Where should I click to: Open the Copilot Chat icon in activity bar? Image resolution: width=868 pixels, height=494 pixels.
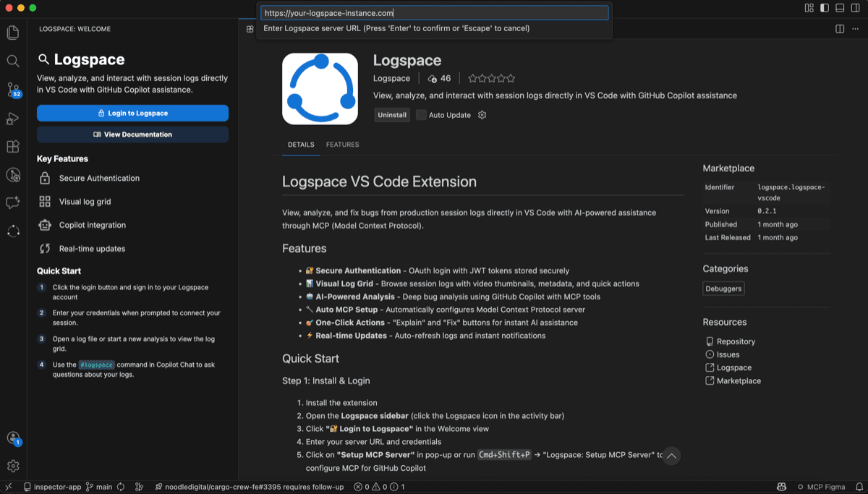point(13,203)
